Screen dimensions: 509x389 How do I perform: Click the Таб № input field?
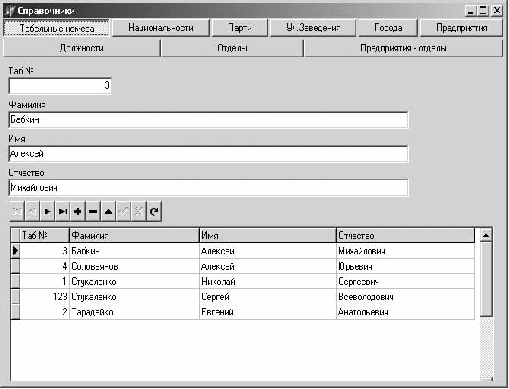pyautogui.click(x=60, y=86)
